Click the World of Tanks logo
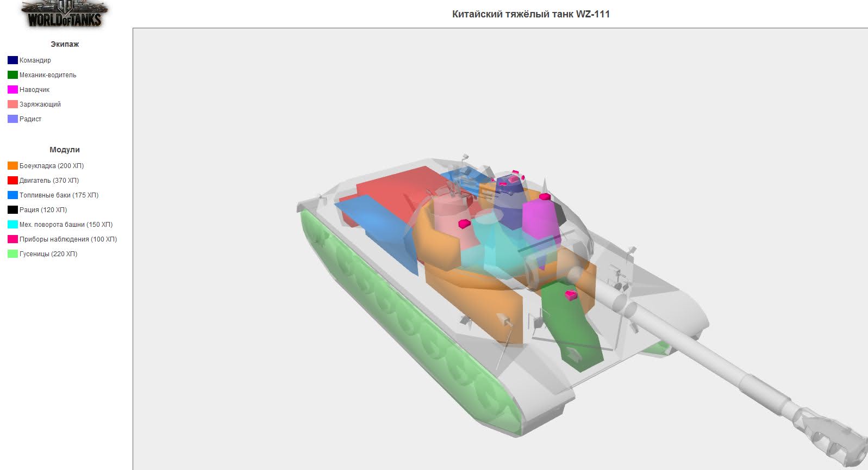This screenshot has width=868, height=470. coord(64,15)
